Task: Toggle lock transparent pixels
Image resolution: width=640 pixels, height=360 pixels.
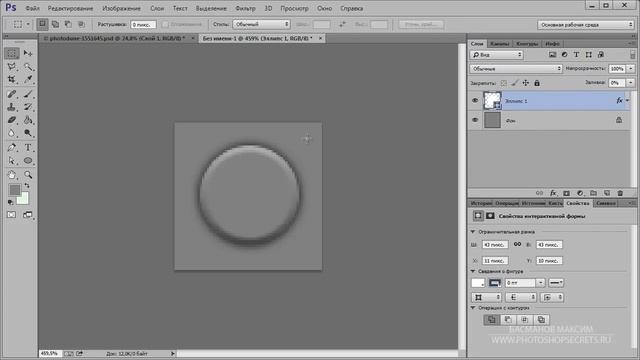Action: point(504,83)
